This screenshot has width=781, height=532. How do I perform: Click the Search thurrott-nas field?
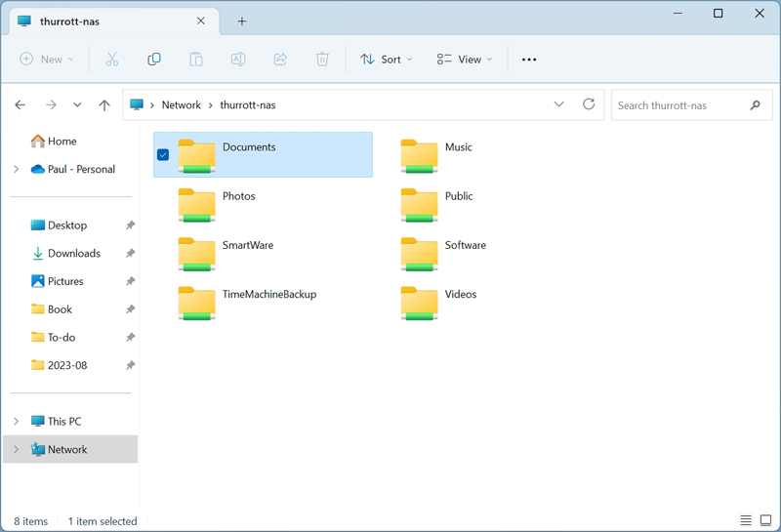click(x=680, y=105)
